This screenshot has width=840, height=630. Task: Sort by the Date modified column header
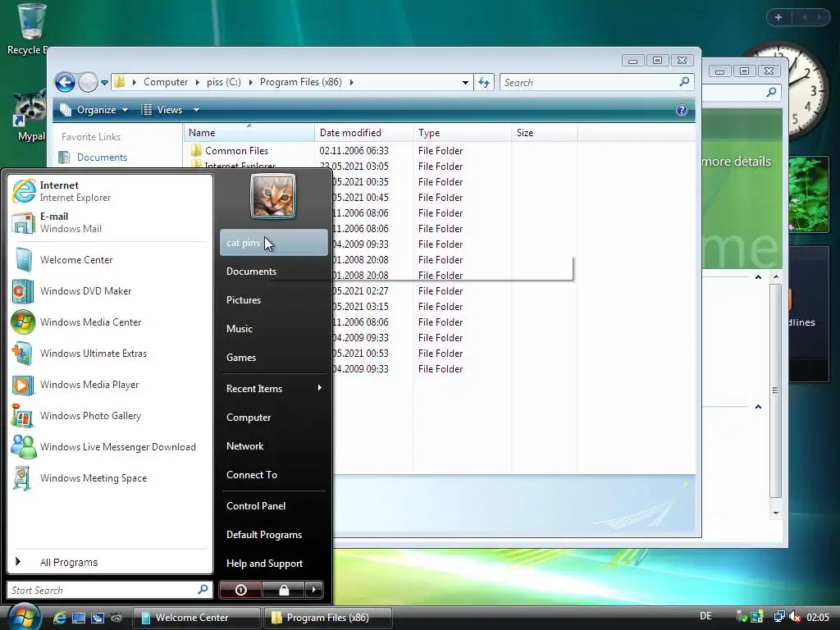(x=363, y=133)
